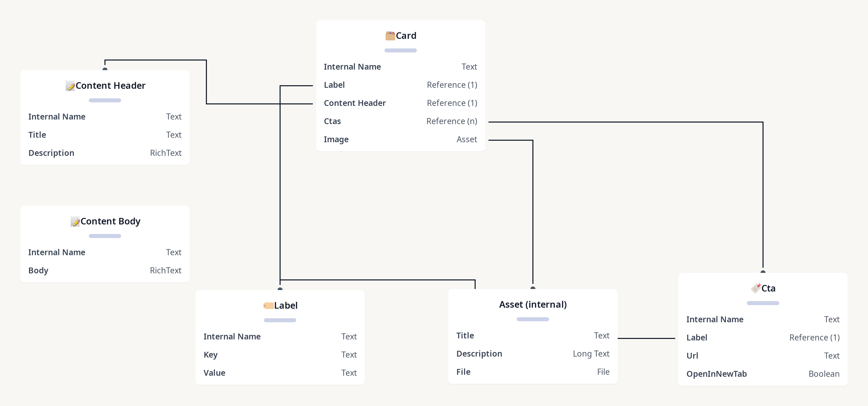The height and width of the screenshot is (406, 868).
Task: Click the connection line between Card and Cta
Action: [x=625, y=121]
